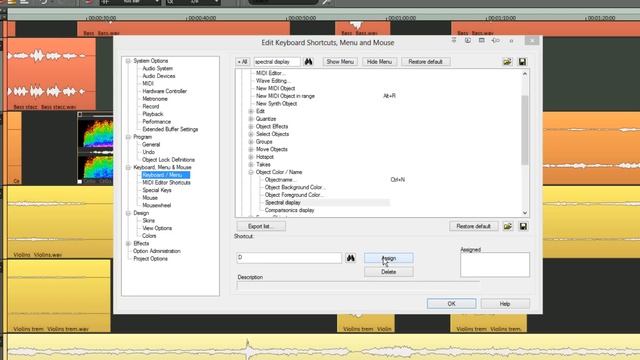Click the lower save floppy icon beside Restore default

coord(523,227)
